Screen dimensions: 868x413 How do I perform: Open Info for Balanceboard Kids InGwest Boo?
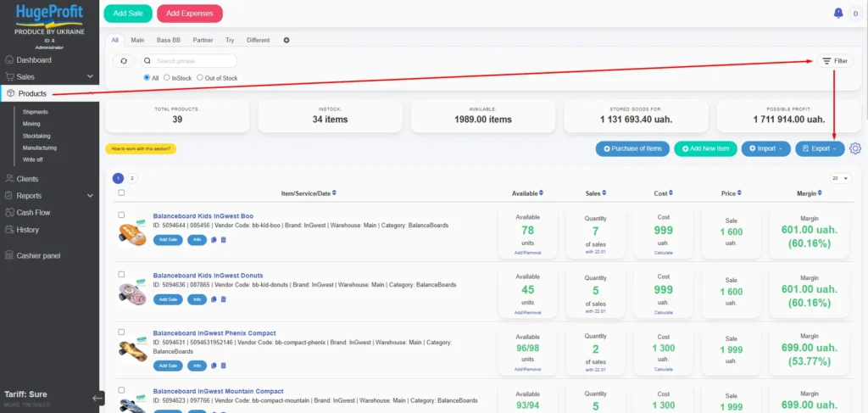click(x=197, y=240)
